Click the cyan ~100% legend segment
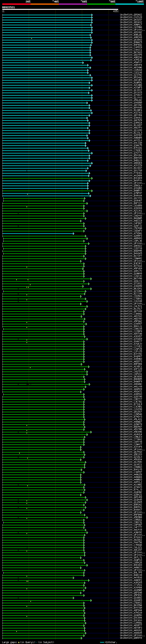 pos(130,4)
